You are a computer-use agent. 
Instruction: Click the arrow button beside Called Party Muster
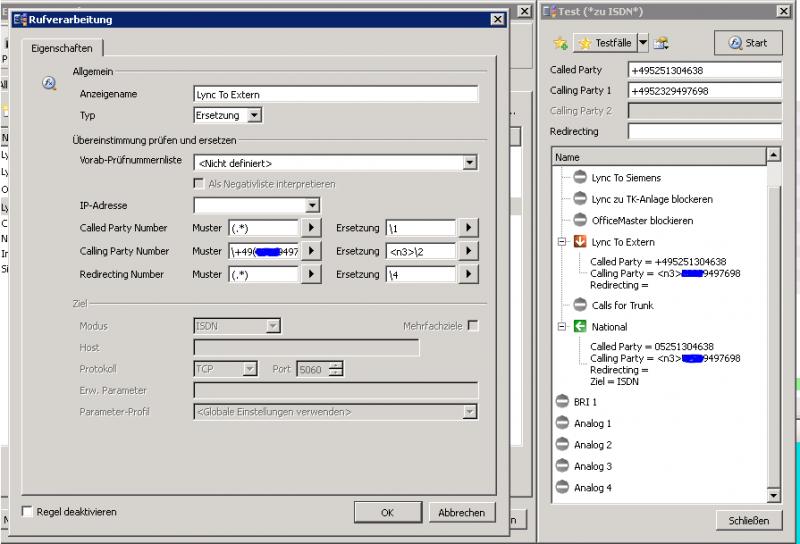pyautogui.click(x=311, y=228)
